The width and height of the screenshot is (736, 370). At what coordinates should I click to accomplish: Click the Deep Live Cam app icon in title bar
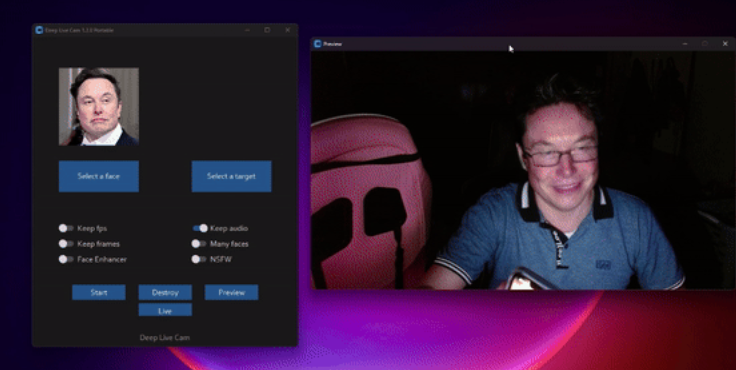pyautogui.click(x=39, y=30)
